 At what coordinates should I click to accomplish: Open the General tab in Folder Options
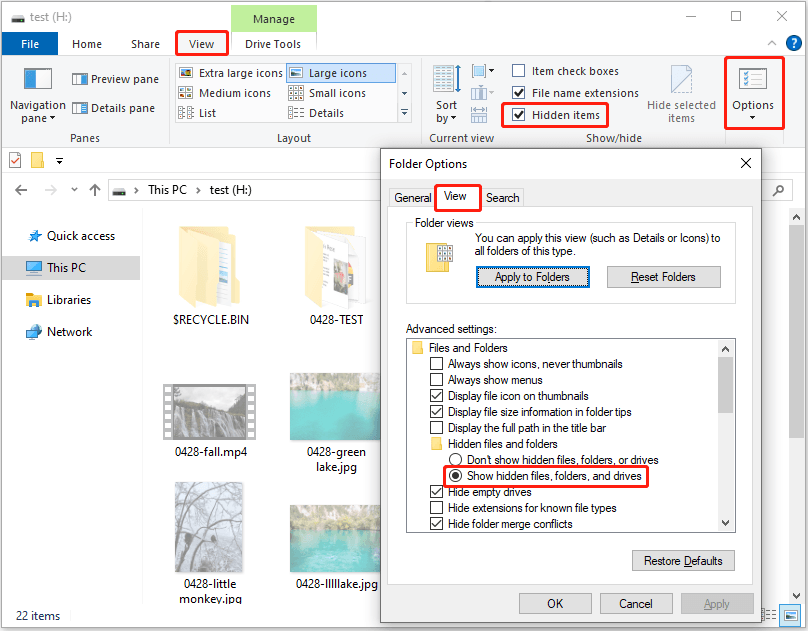(412, 198)
